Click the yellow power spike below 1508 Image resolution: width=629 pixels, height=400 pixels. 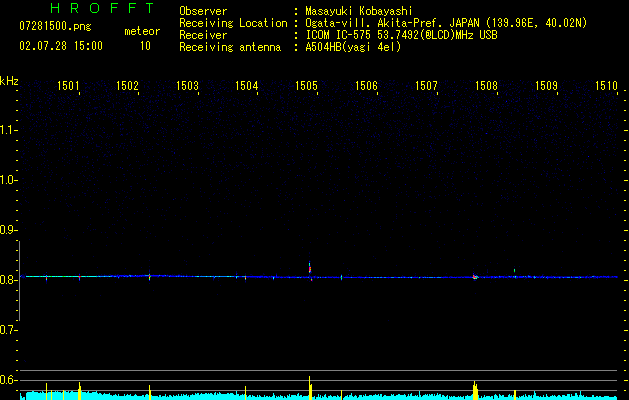(x=475, y=390)
